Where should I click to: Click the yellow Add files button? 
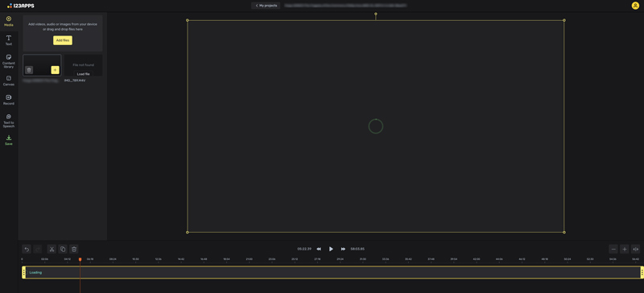pos(63,40)
